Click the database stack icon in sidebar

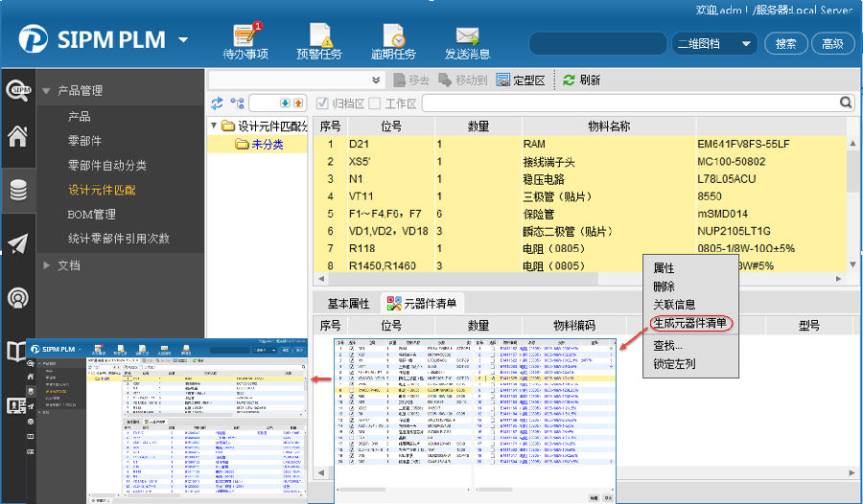17,190
